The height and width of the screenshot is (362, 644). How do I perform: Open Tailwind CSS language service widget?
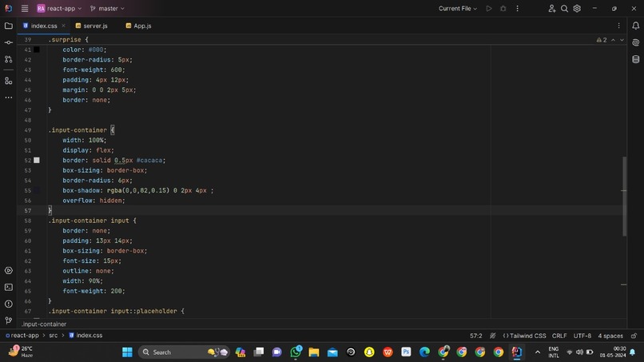click(524, 336)
